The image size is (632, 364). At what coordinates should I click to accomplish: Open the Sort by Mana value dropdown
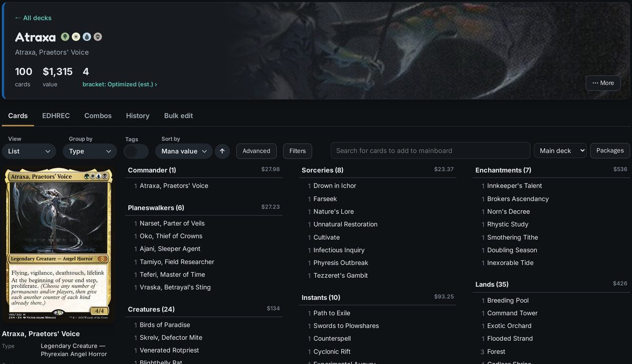184,151
